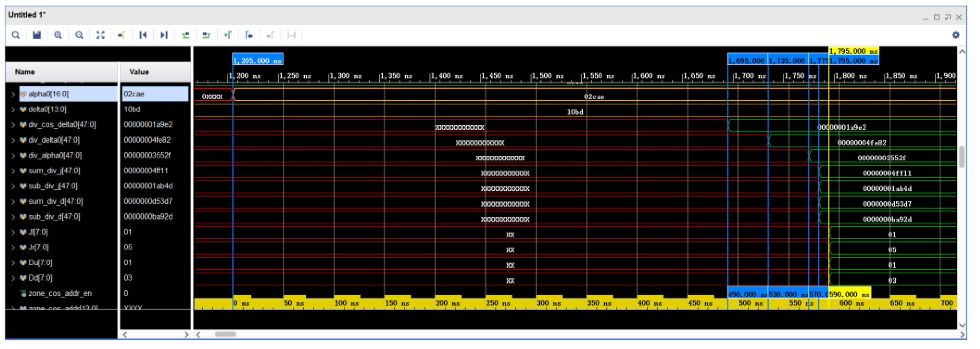The height and width of the screenshot is (349, 980).
Task: Save the waveform configuration
Action: [37, 35]
